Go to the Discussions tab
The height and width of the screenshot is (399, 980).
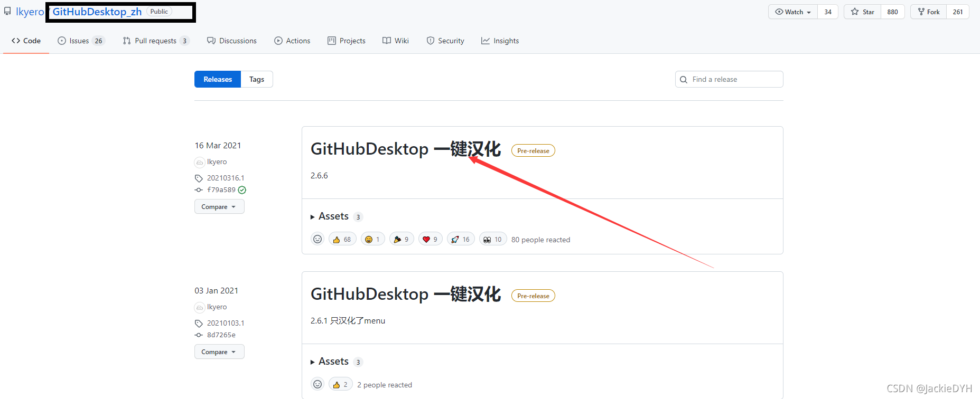[x=231, y=41]
